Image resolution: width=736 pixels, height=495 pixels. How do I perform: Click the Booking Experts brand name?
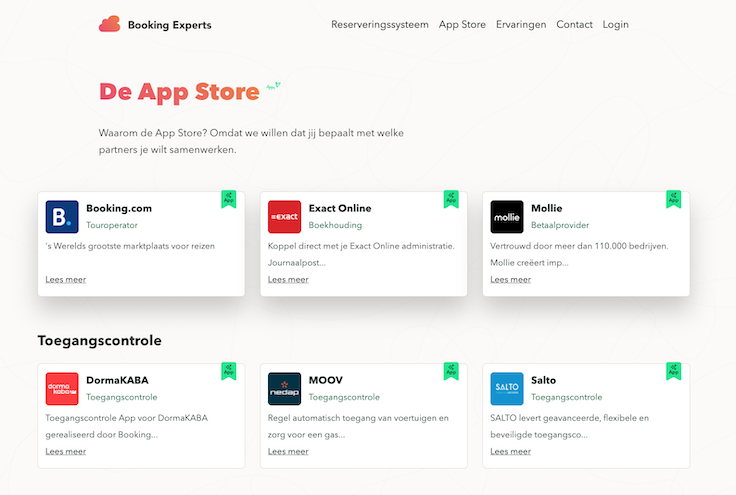point(169,25)
